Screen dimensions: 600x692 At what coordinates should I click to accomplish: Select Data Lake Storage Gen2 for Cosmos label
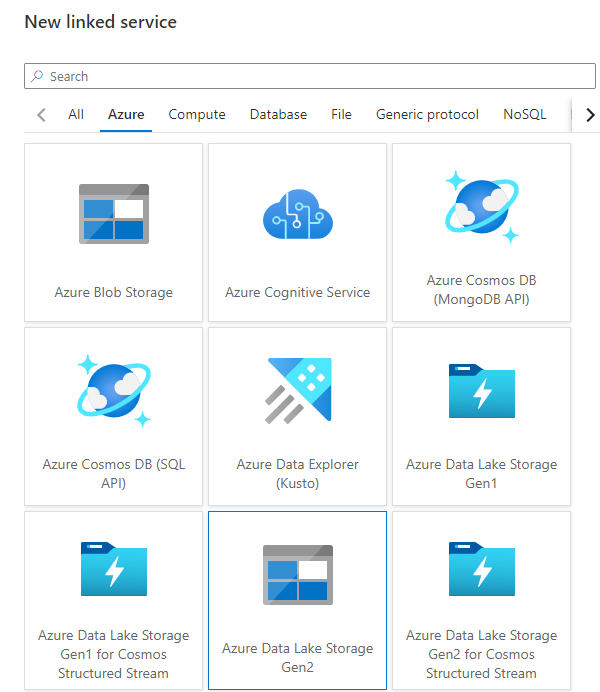(x=482, y=654)
